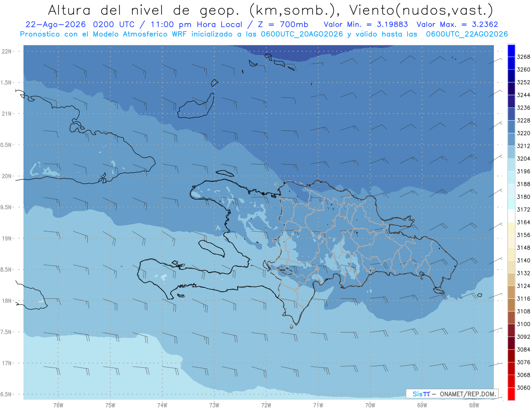Select the 'Valor Min. = 3.19883' value
The image size is (532, 411).
(x=366, y=25)
